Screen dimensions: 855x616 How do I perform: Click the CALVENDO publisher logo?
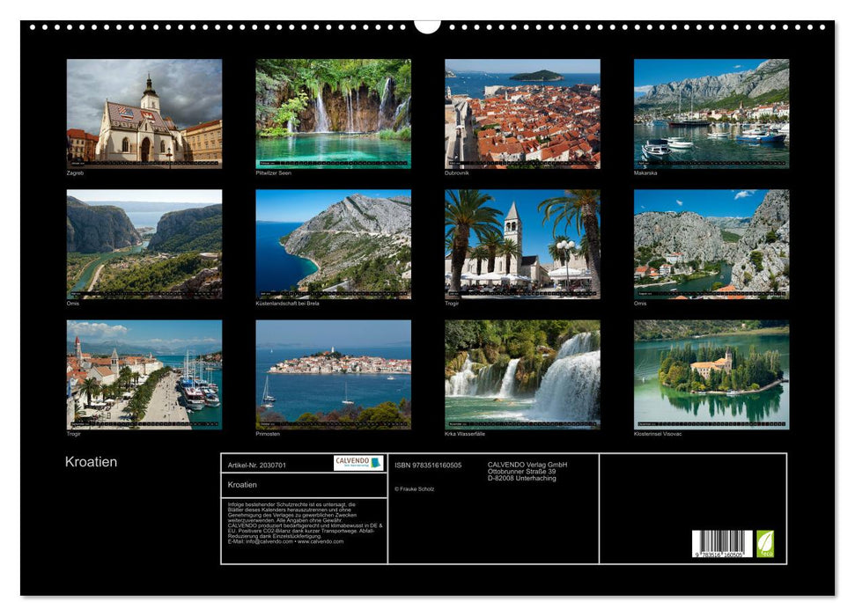pyautogui.click(x=351, y=463)
